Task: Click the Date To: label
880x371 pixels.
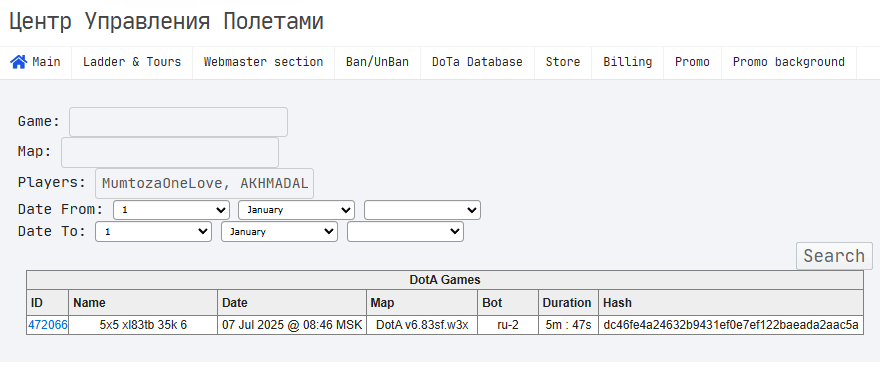Action: coord(52,232)
